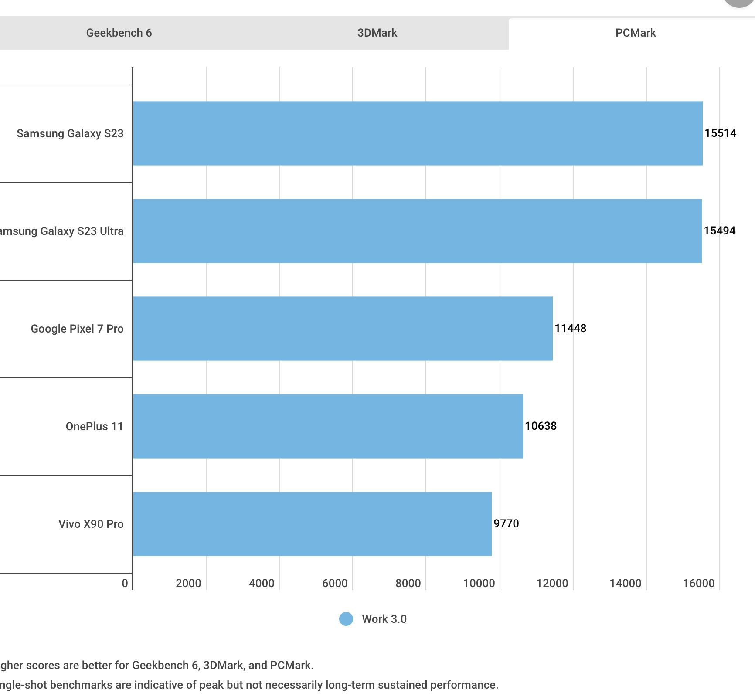Select the Google Pixel 7 Pro bar
This screenshot has height=700, width=755.
pyautogui.click(x=343, y=329)
